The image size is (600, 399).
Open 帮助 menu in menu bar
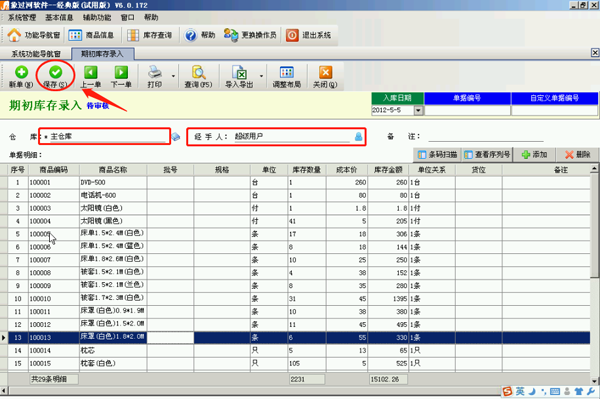tap(151, 18)
